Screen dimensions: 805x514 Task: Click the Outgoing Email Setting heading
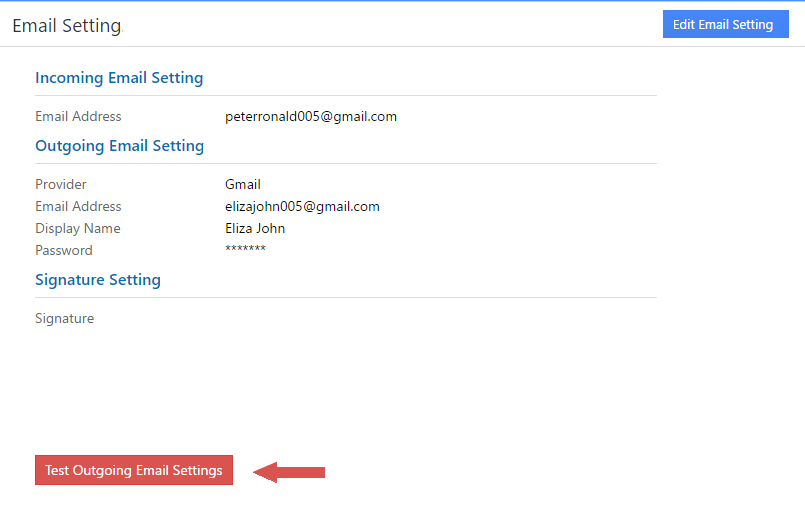tap(119, 146)
